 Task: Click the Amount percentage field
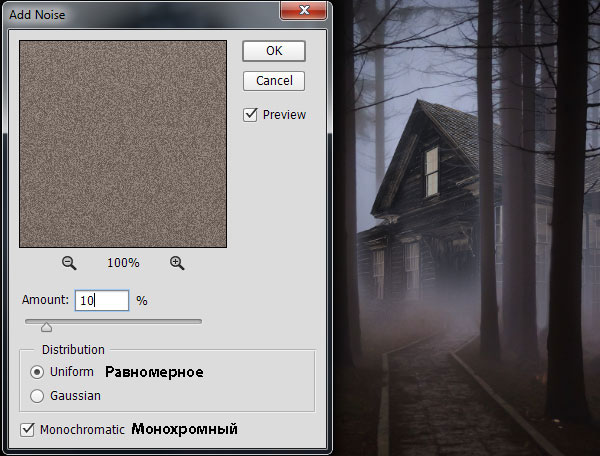(102, 300)
